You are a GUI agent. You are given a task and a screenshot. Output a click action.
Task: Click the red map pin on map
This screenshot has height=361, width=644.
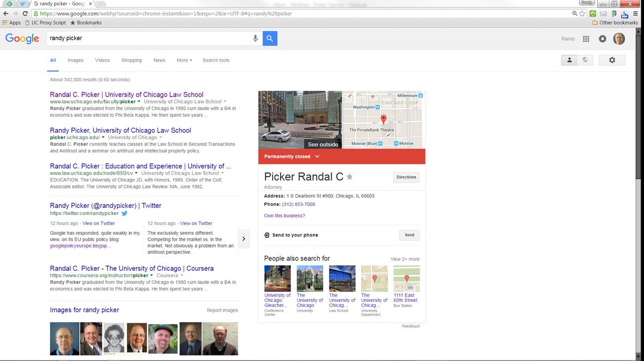tap(383, 119)
